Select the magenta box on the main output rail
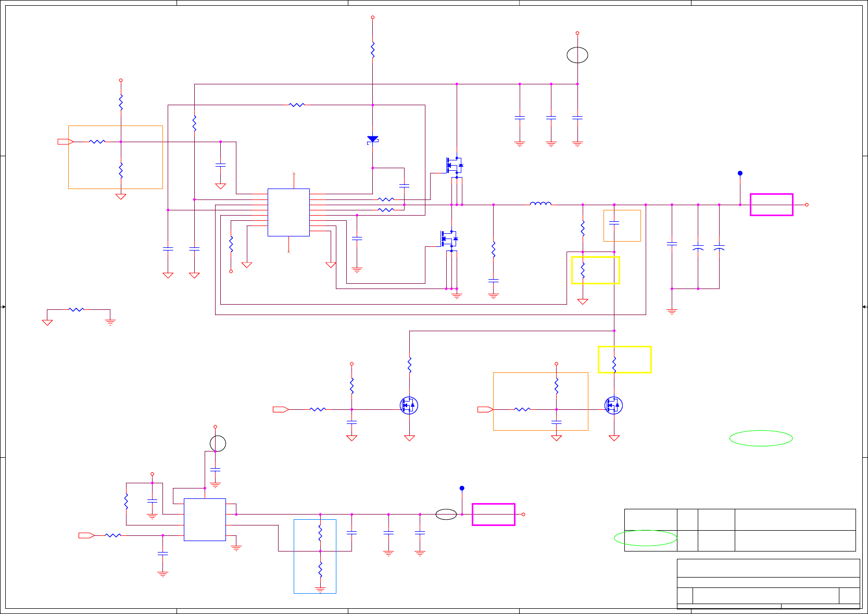The height and width of the screenshot is (614, 868). 772,205
